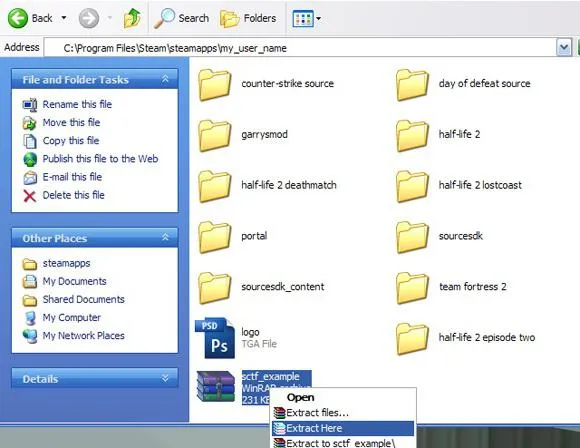Click the Publish to Web globe icon
The width and height of the screenshot is (580, 448).
tap(30, 159)
